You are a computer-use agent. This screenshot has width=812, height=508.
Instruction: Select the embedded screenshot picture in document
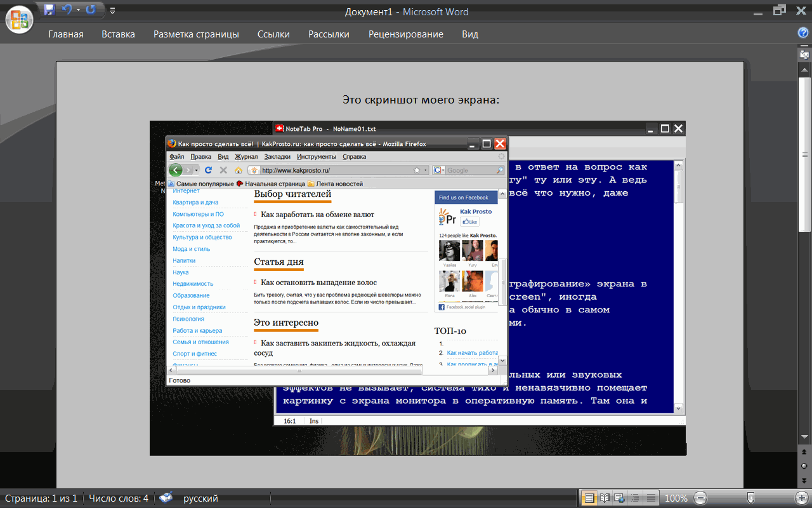point(418,288)
